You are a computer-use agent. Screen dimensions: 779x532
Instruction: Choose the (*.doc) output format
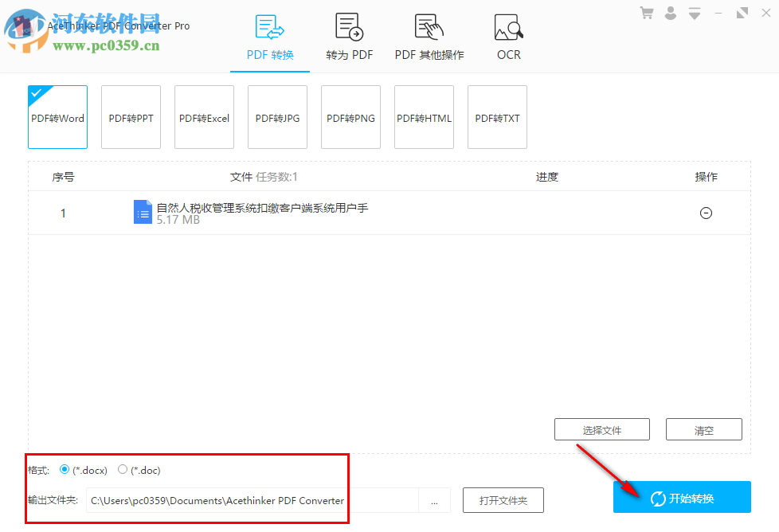click(x=121, y=470)
